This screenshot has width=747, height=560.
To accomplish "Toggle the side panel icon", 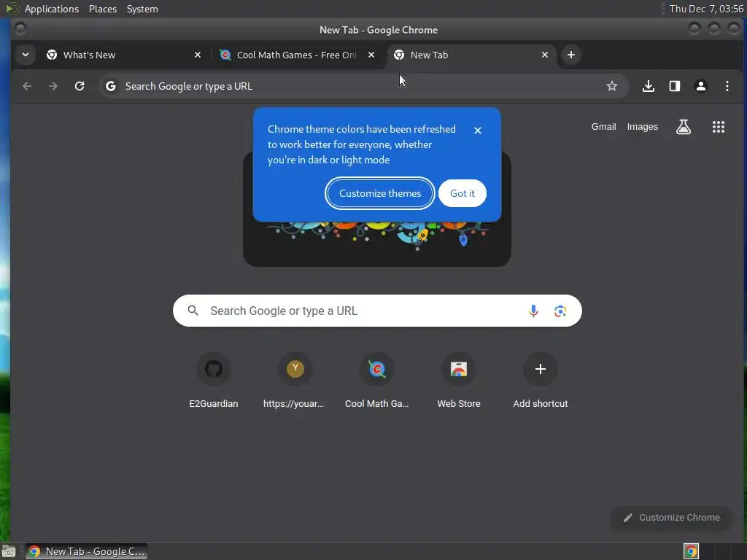I will point(675,86).
